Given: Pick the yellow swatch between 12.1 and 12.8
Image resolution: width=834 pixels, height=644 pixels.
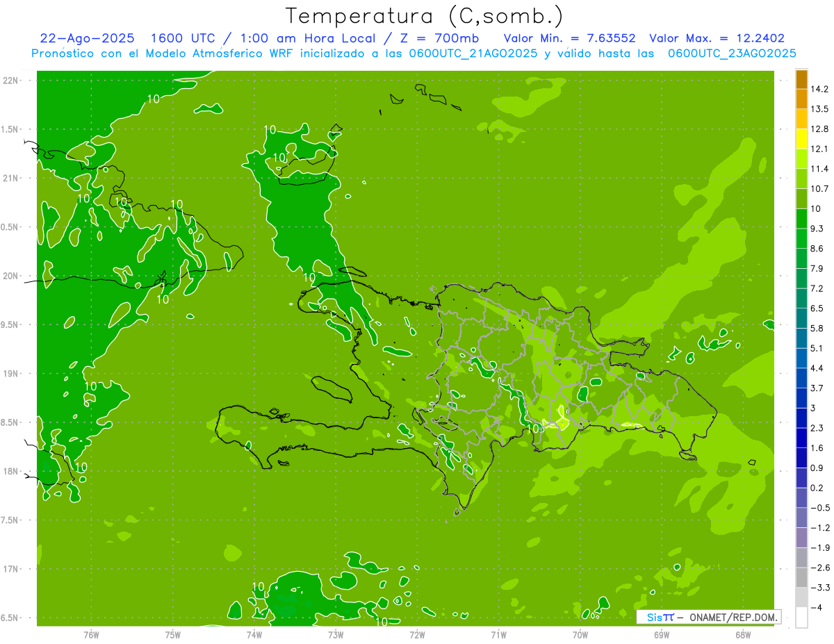Looking at the screenshot, I should [801, 139].
